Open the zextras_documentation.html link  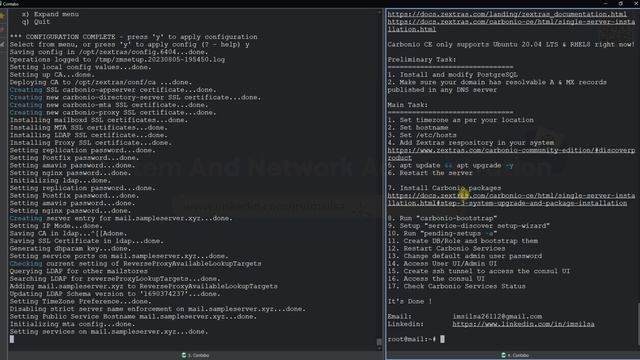(507, 14)
